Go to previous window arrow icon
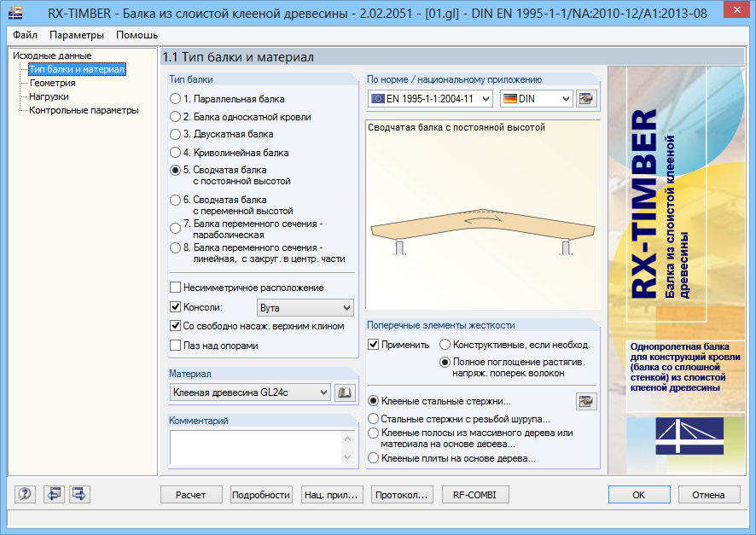The image size is (756, 535). click(54, 494)
